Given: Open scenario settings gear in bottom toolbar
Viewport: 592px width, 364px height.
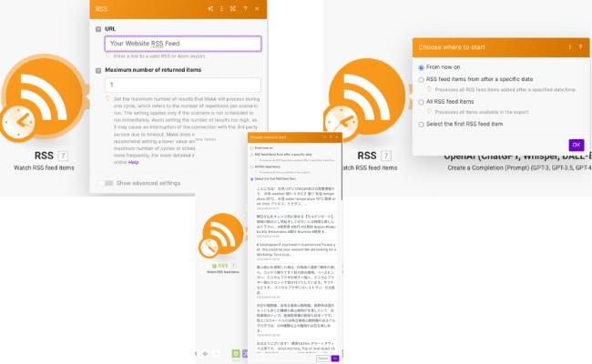Looking at the screenshot, I should tap(206, 354).
